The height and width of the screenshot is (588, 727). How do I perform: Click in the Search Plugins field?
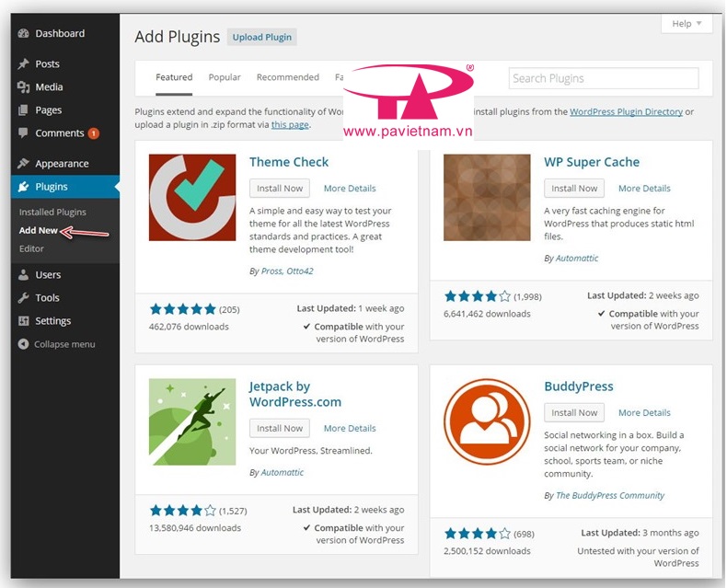point(604,78)
